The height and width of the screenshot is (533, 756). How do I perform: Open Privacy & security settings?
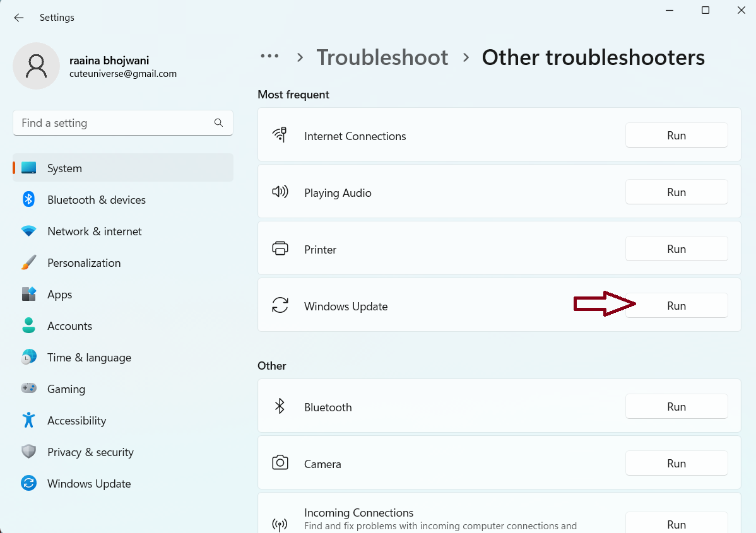90,452
